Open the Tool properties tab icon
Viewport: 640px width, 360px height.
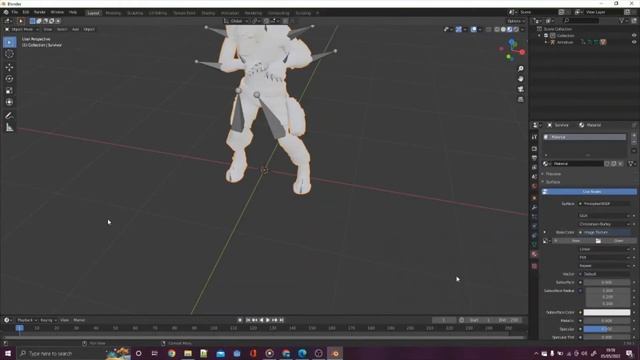pos(534,137)
